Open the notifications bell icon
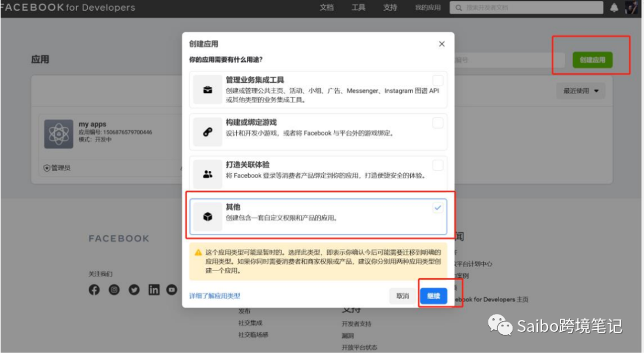The height and width of the screenshot is (355, 644). 615,8
